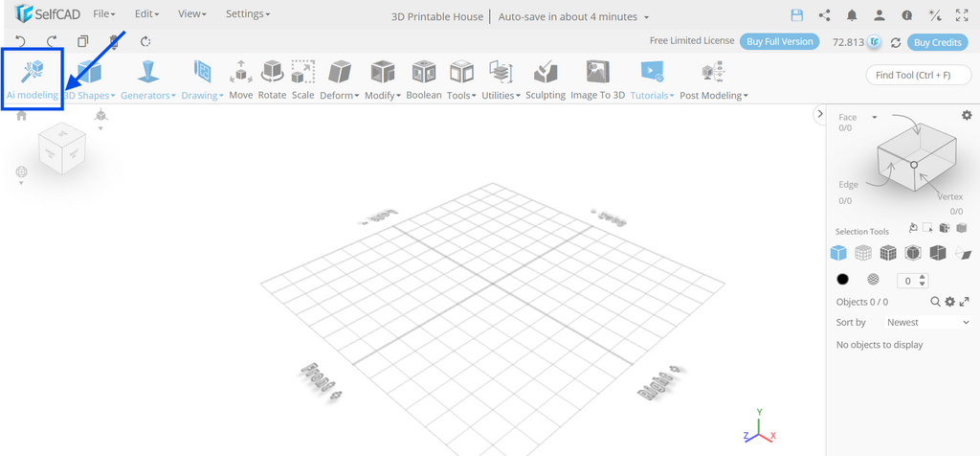Expand the Utilities dropdown
Image resolution: width=980 pixels, height=456 pixels.
501,80
